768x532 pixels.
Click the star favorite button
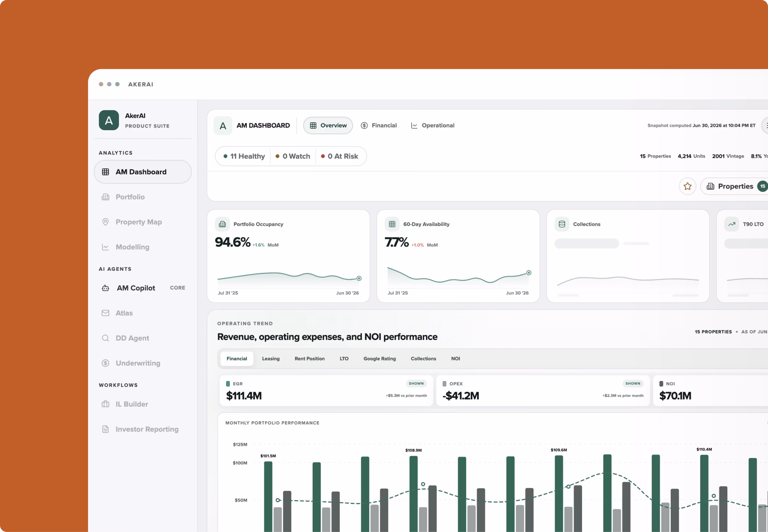[687, 186]
